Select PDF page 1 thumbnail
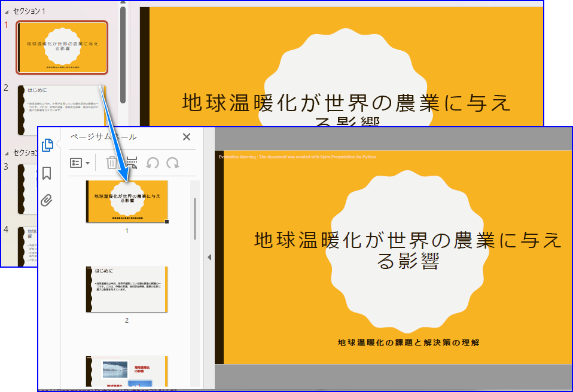The image size is (573, 392). coord(127,201)
